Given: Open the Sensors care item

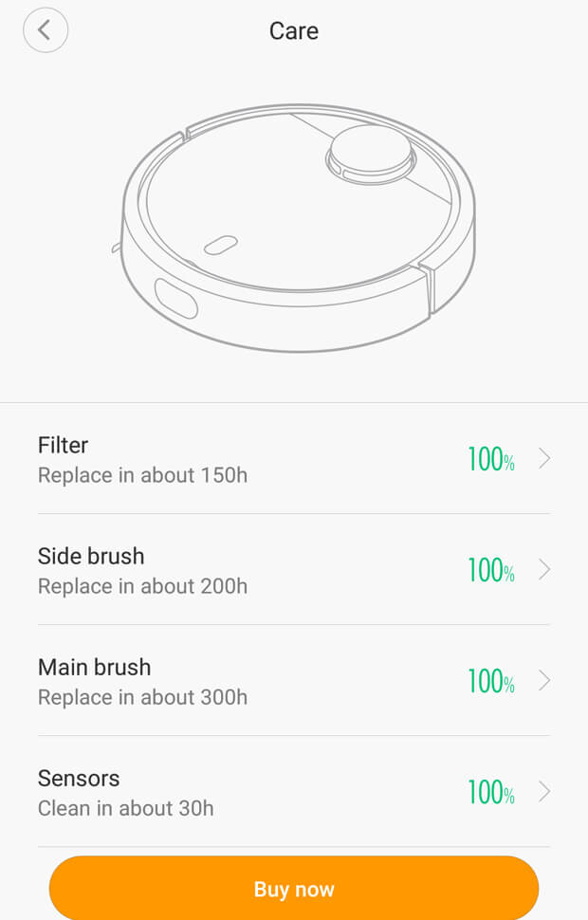Looking at the screenshot, I should (79, 778).
